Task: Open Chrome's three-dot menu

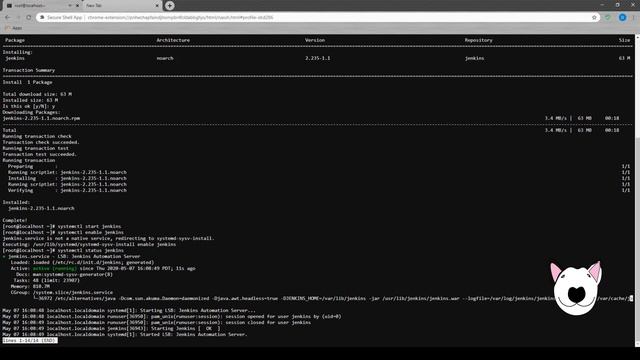Action: tap(634, 18)
